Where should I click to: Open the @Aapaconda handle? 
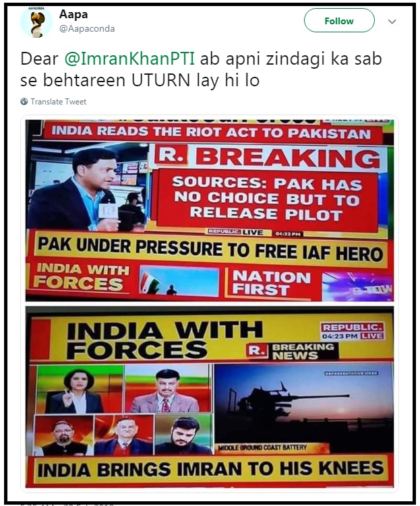tap(87, 29)
